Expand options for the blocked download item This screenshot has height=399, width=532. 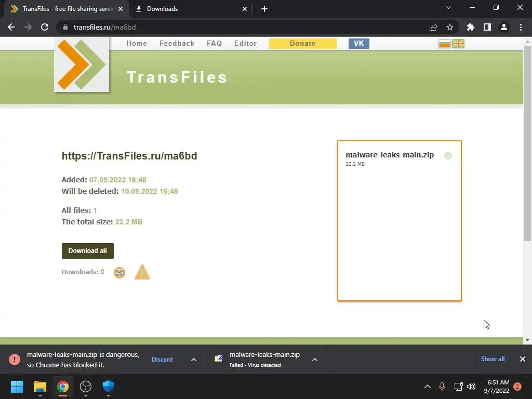click(x=194, y=360)
